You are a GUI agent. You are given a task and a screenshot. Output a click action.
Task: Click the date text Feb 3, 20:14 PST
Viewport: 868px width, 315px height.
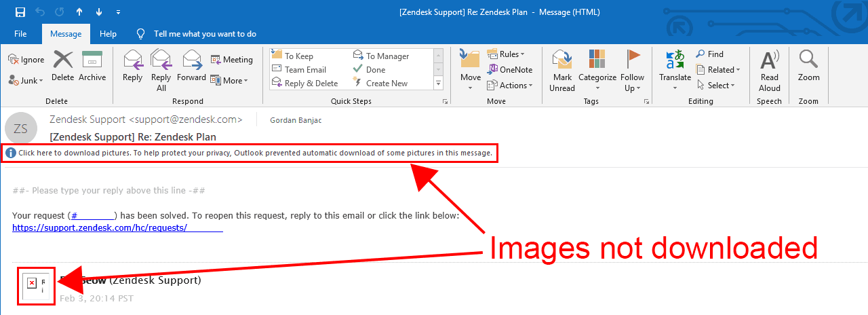[96, 298]
